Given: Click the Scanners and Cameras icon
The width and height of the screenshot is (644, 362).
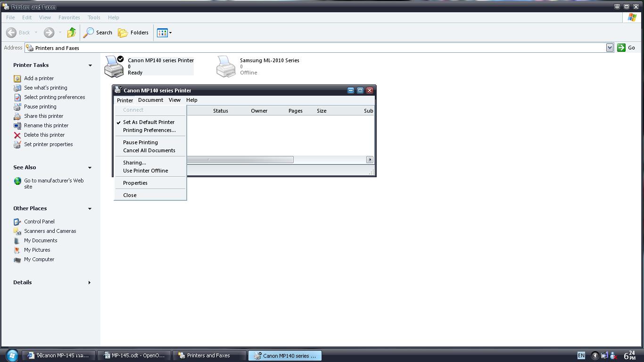Looking at the screenshot, I should pyautogui.click(x=17, y=231).
